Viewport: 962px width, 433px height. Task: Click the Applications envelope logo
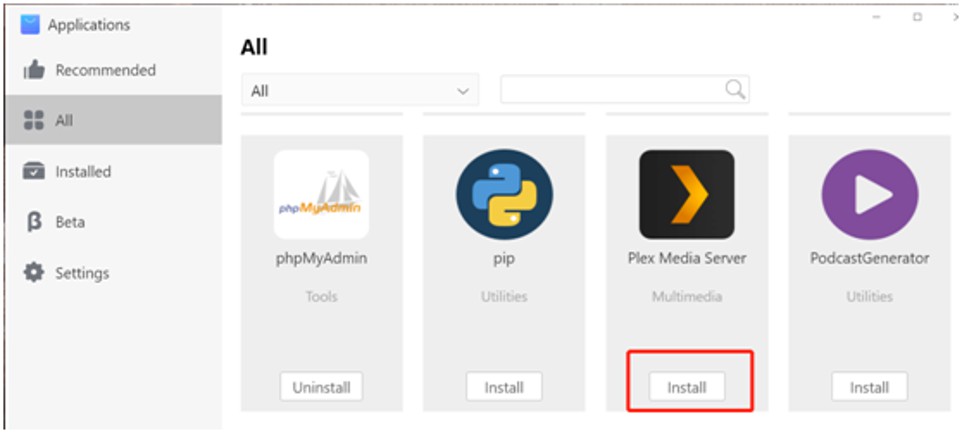[30, 25]
